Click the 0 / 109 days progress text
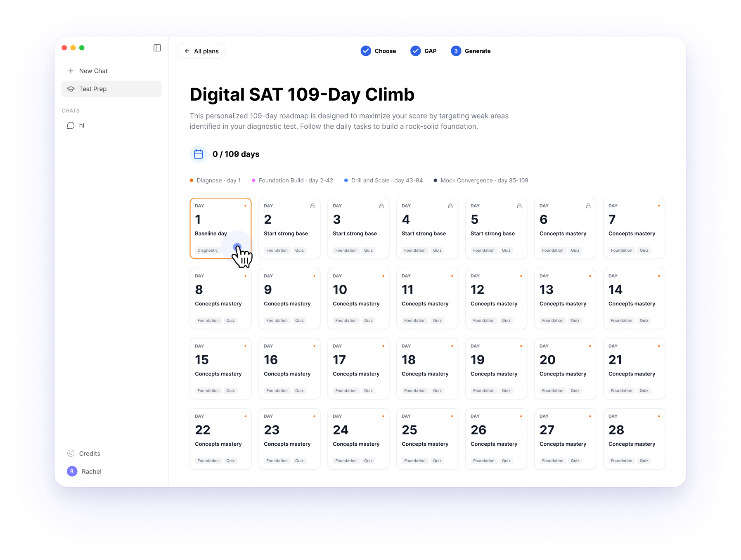The width and height of the screenshot is (741, 560). pos(236,154)
